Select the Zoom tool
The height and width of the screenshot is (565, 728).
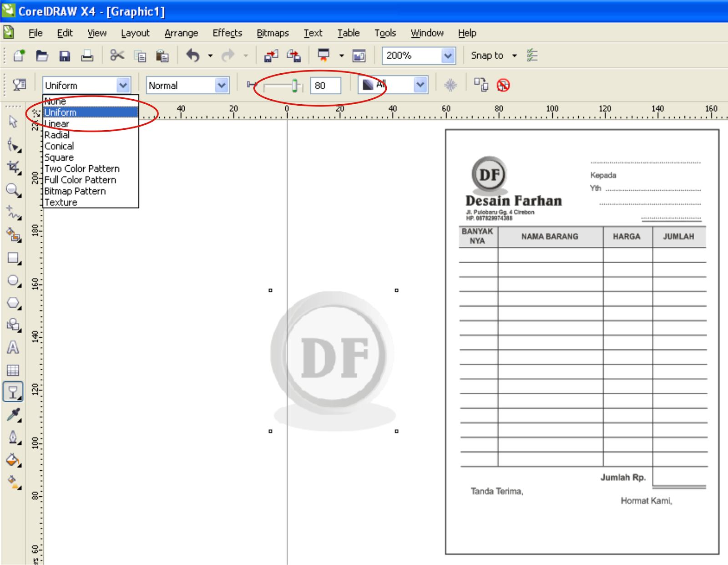pyautogui.click(x=13, y=190)
